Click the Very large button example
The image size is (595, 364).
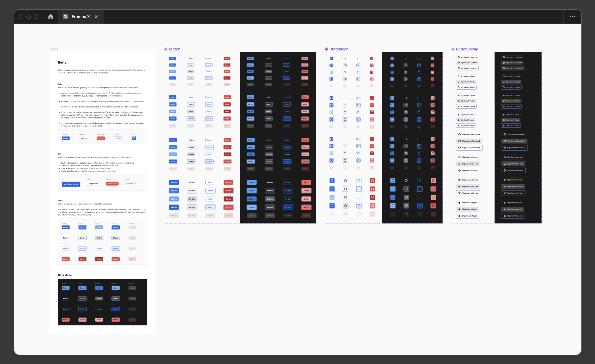coord(71,184)
